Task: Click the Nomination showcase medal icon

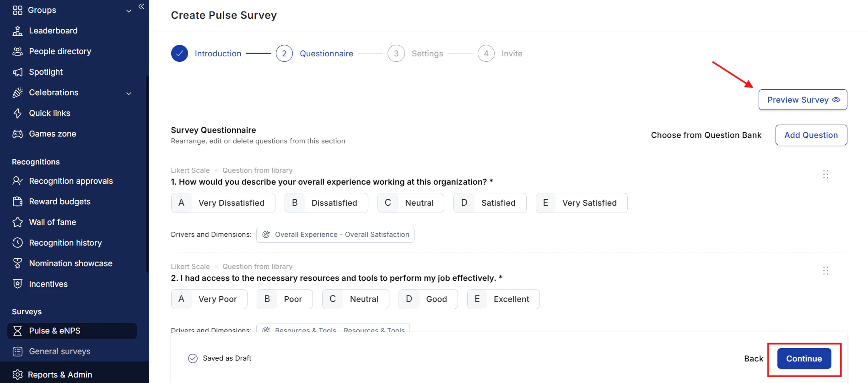Action: point(17,263)
